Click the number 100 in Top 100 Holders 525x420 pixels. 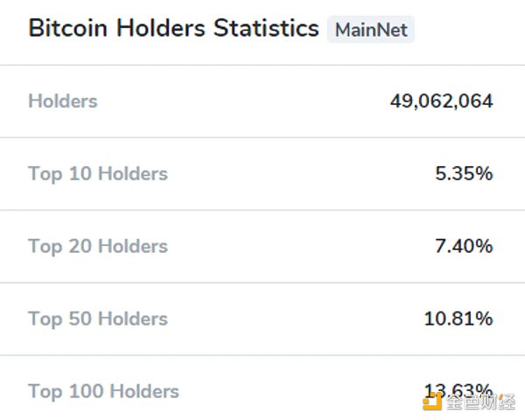pyautogui.click(x=85, y=391)
